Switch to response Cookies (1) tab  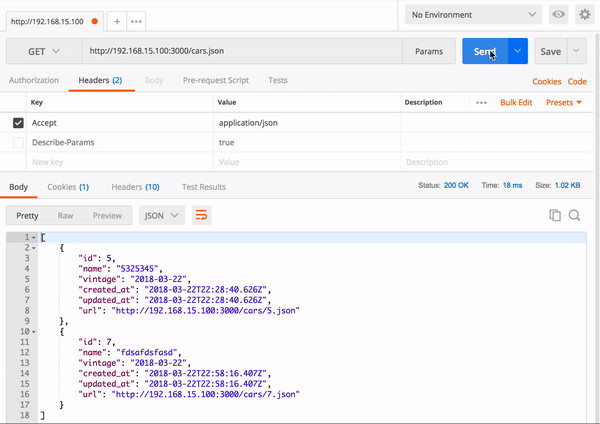pos(68,187)
